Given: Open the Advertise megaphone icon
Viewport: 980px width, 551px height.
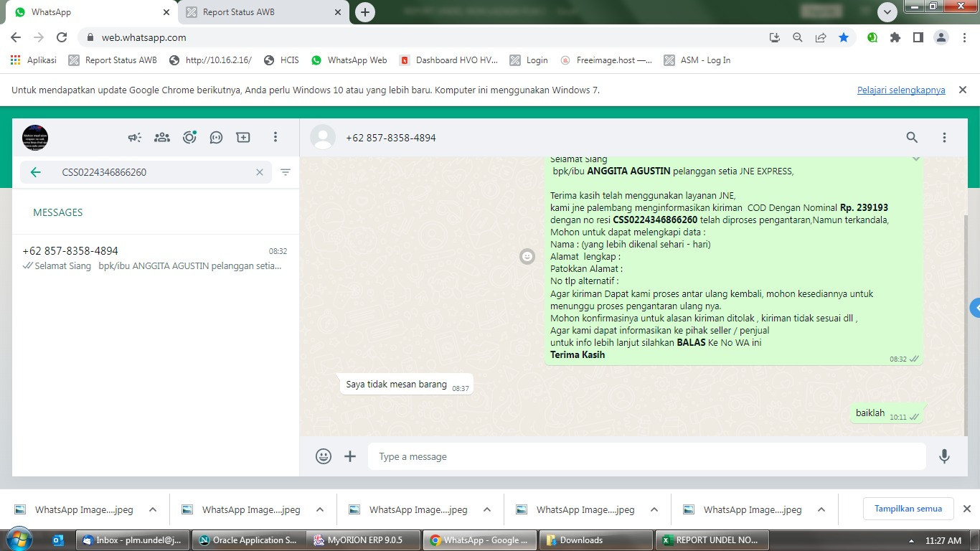Looking at the screenshot, I should [x=135, y=137].
